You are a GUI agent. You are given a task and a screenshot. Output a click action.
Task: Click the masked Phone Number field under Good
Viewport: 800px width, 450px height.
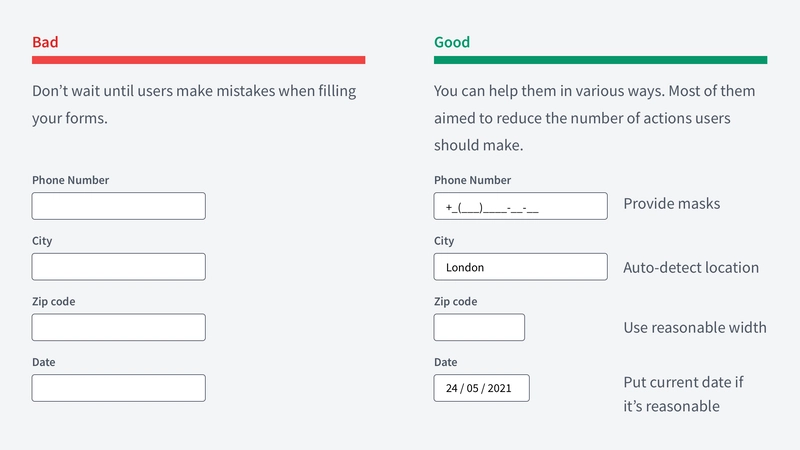[x=520, y=206]
